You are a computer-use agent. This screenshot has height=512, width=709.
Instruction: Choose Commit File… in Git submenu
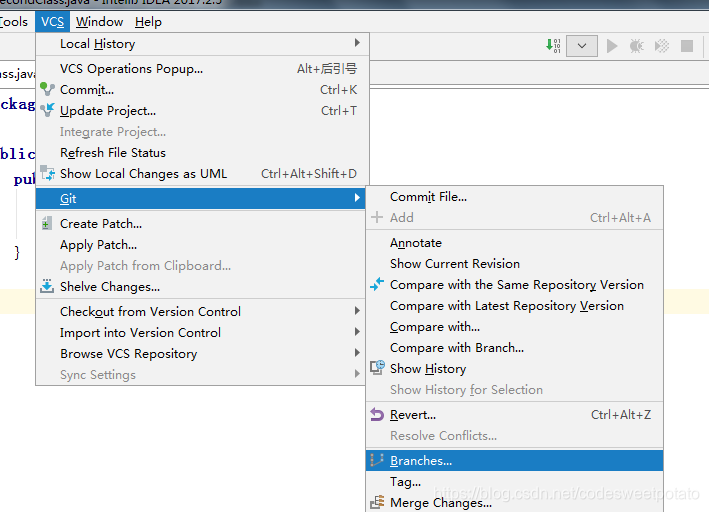click(515, 197)
